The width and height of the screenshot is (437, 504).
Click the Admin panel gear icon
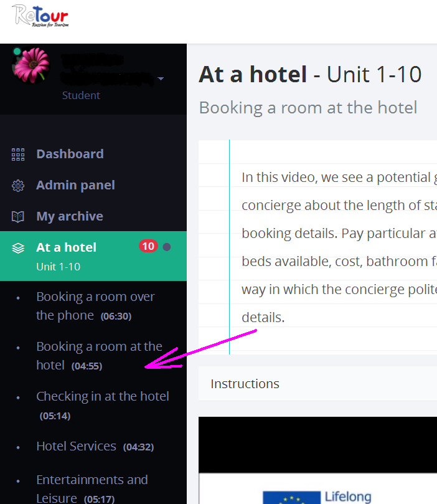coord(18,186)
